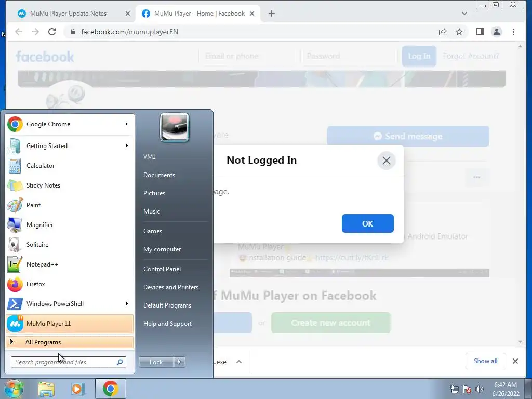This screenshot has width=532, height=399.
Task: Expand Getting Started submenu arrow
Action: (x=127, y=146)
